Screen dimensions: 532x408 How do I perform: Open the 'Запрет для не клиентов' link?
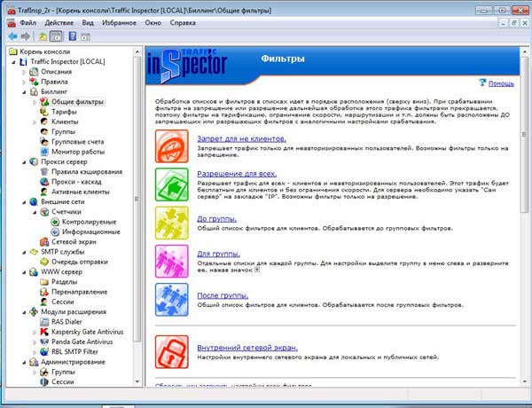coord(241,138)
